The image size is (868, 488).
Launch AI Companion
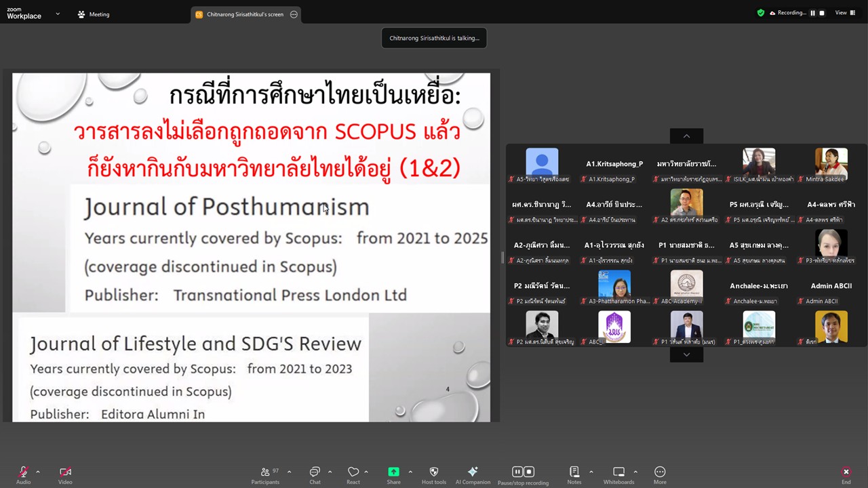[x=473, y=475]
